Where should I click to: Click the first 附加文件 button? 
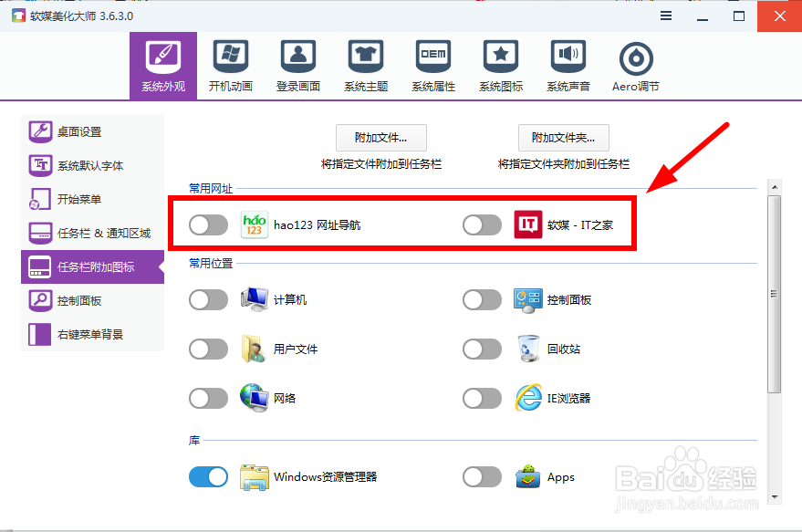click(x=380, y=139)
